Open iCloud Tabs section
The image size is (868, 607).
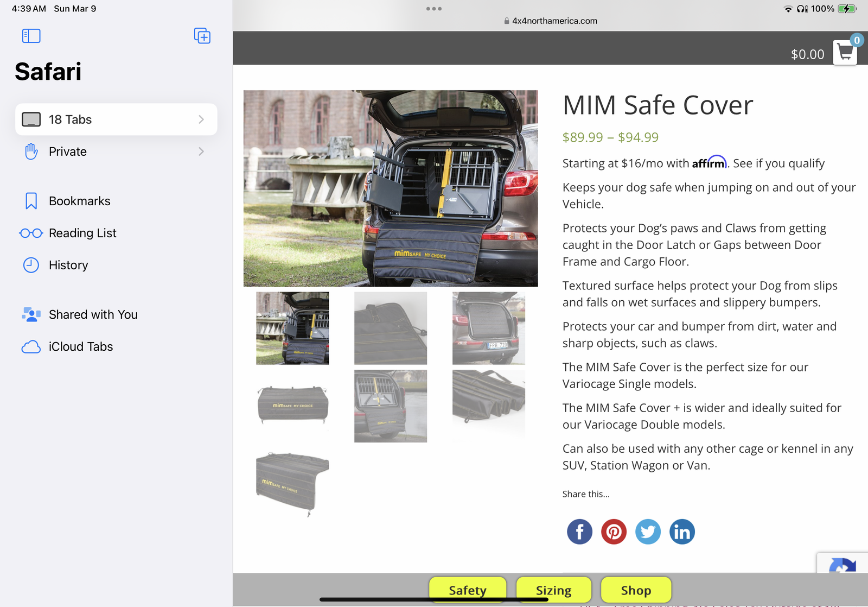(x=116, y=346)
